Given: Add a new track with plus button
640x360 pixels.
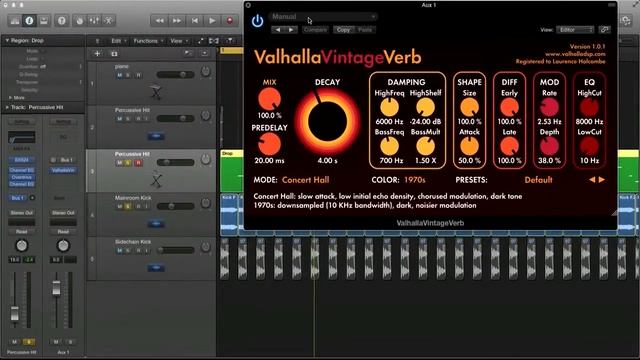Looking at the screenshot, I should point(97,54).
